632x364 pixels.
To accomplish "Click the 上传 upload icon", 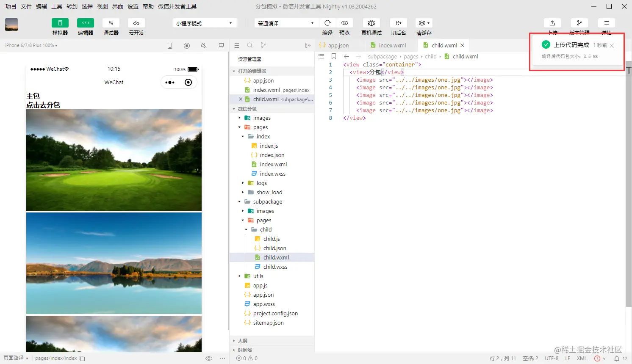I will tap(552, 23).
